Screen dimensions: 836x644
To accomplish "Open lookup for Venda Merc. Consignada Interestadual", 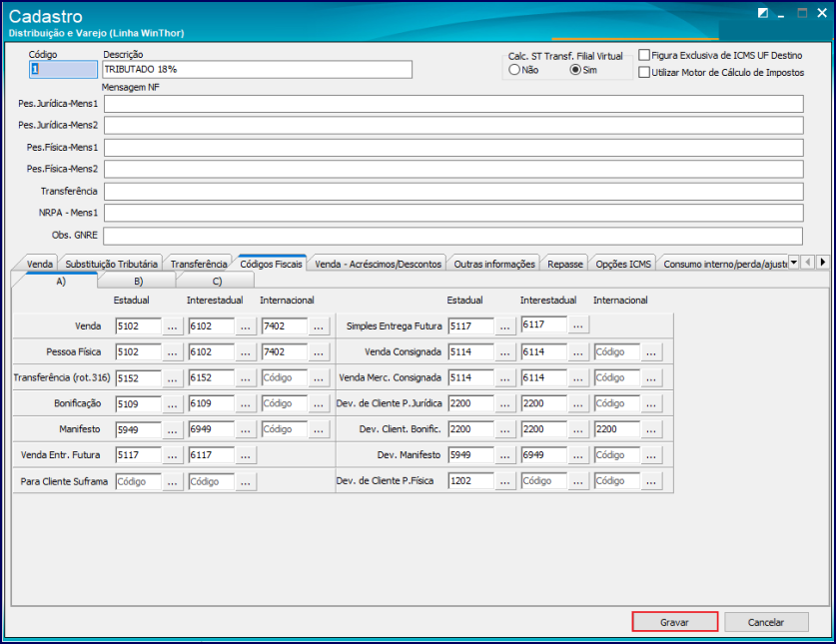I will point(578,378).
